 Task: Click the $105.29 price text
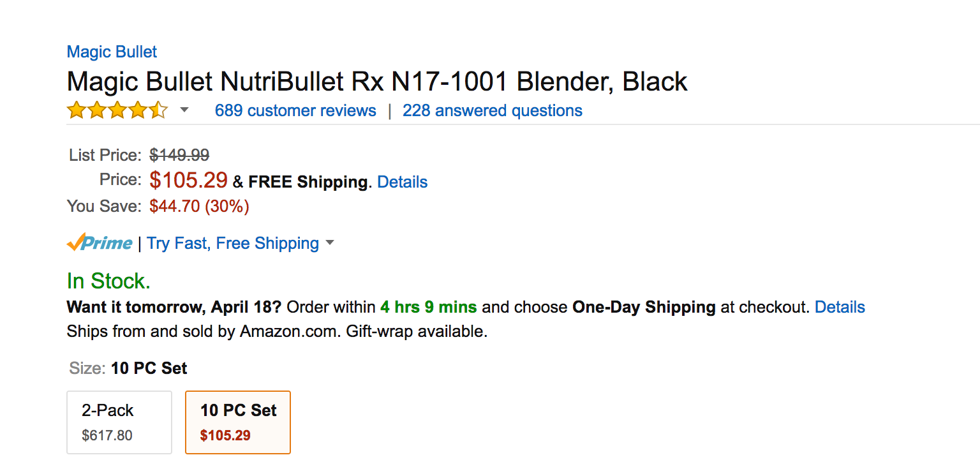(x=188, y=181)
